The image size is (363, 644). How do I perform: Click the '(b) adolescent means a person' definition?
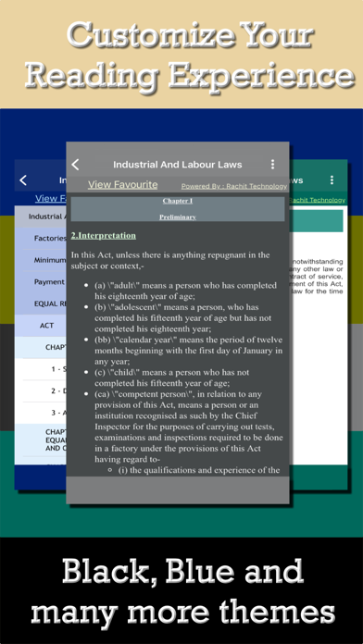[183, 318]
